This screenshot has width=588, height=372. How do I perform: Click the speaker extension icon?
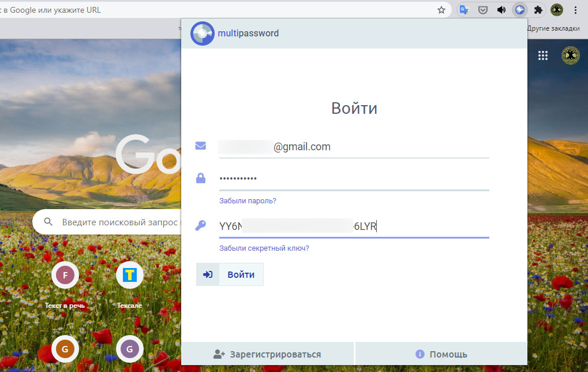501,10
